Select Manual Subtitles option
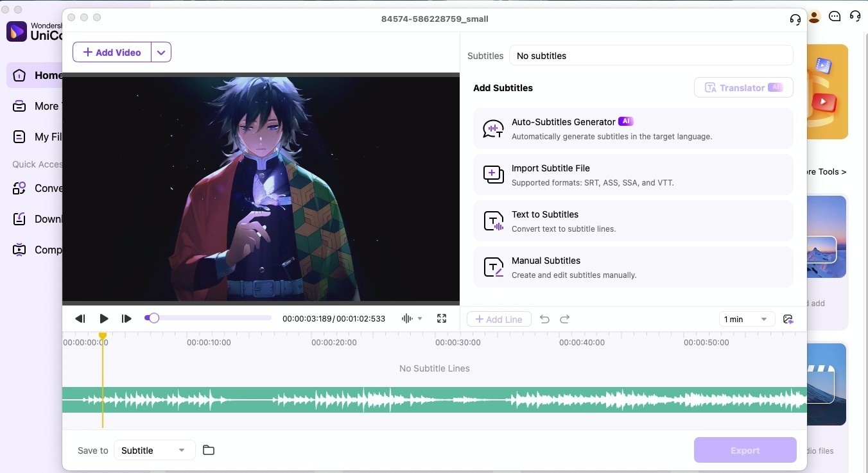 [x=633, y=267]
